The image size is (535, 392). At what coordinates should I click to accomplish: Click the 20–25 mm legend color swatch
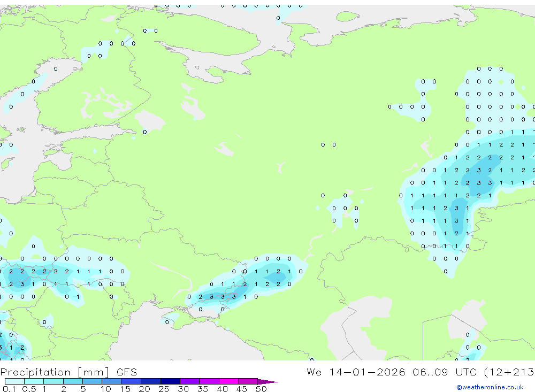(151, 381)
